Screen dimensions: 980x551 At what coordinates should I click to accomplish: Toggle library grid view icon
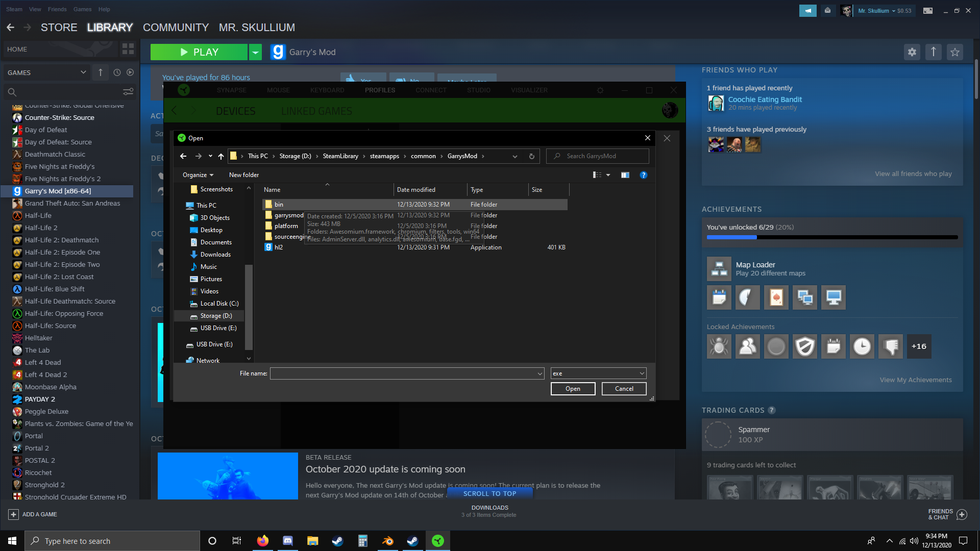pyautogui.click(x=128, y=49)
